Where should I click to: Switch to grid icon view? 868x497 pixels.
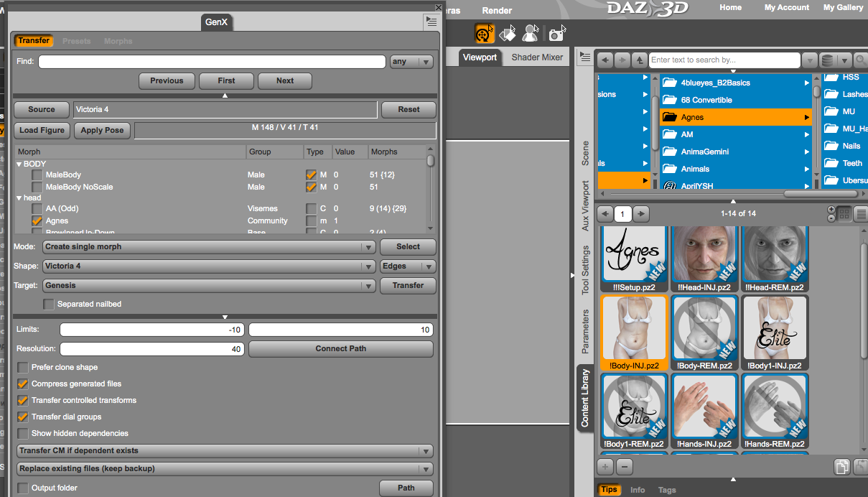(844, 213)
